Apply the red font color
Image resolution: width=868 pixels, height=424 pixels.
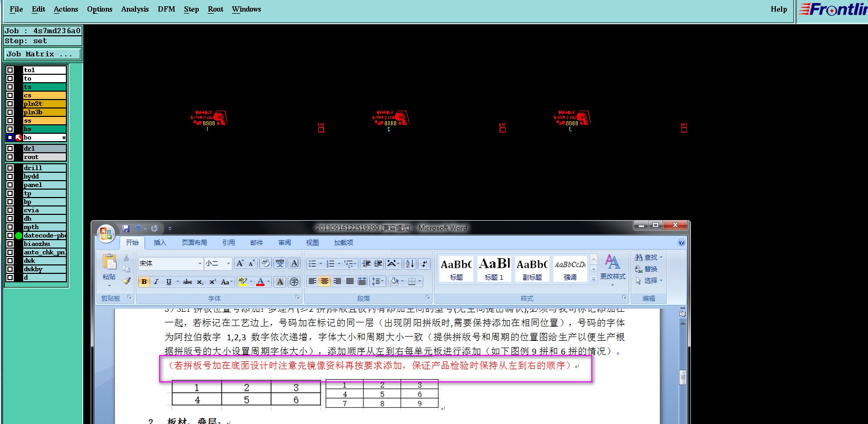[260, 282]
